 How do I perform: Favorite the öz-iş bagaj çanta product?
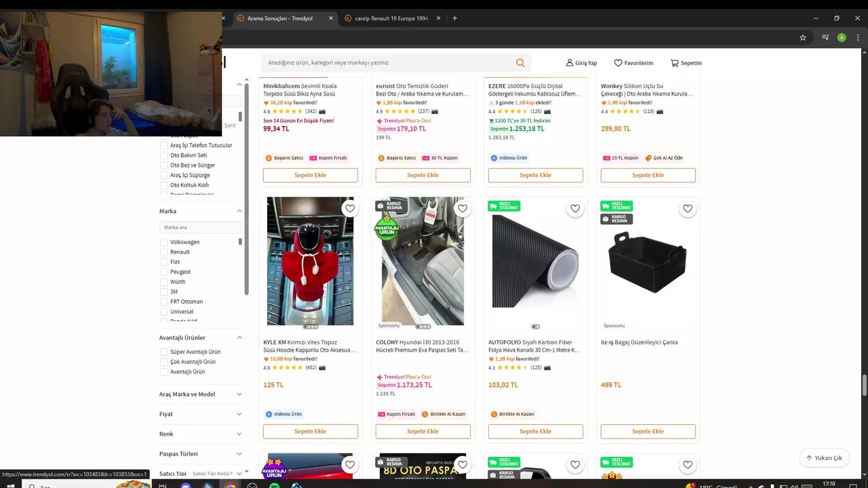[x=687, y=209]
